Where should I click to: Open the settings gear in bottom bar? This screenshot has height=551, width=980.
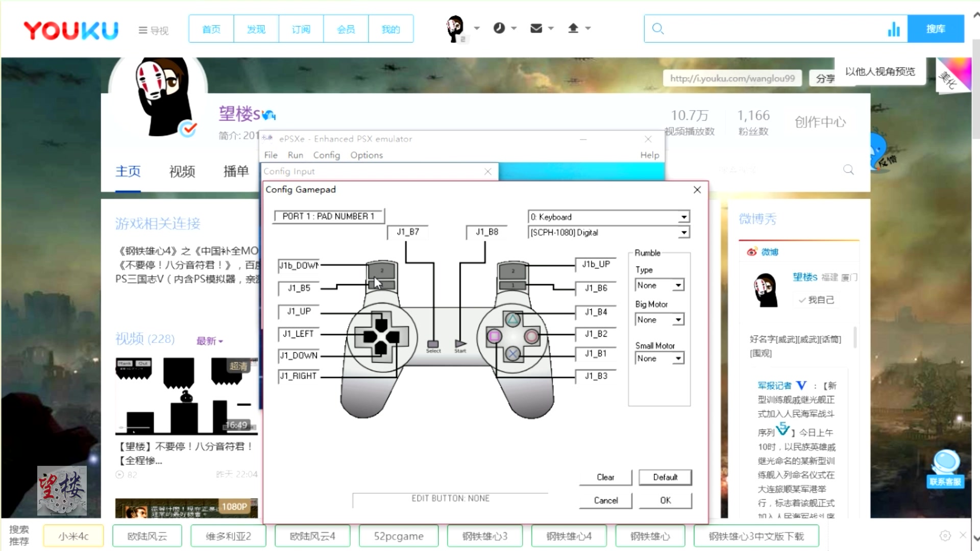[945, 536]
